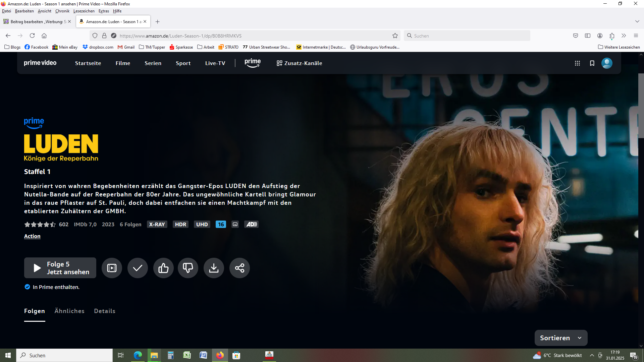Screen dimensions: 644x362
Task: Click the age rating 16 badge
Action: (221, 224)
